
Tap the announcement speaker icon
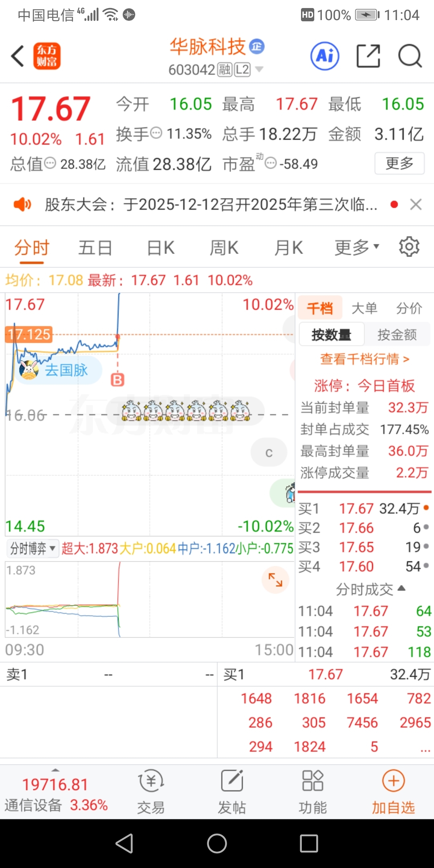coord(23,205)
